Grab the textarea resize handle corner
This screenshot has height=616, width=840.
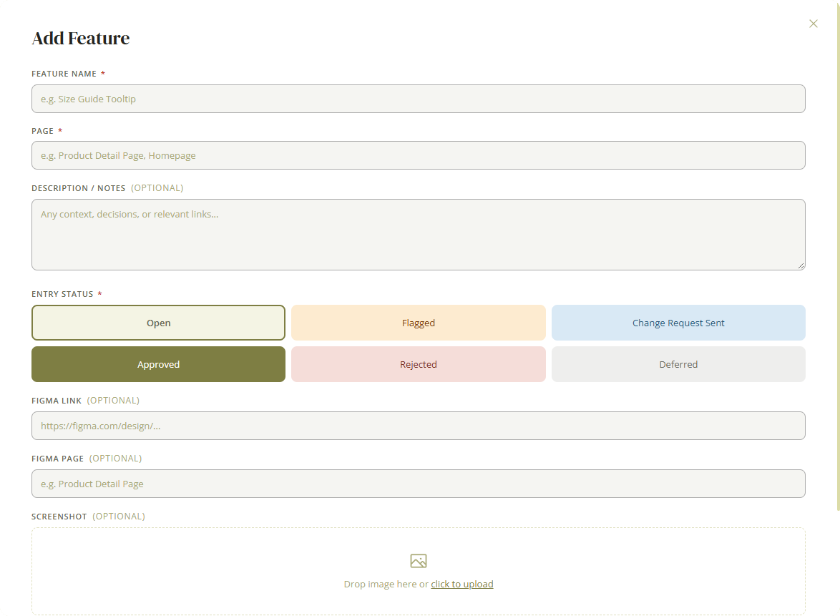click(801, 265)
